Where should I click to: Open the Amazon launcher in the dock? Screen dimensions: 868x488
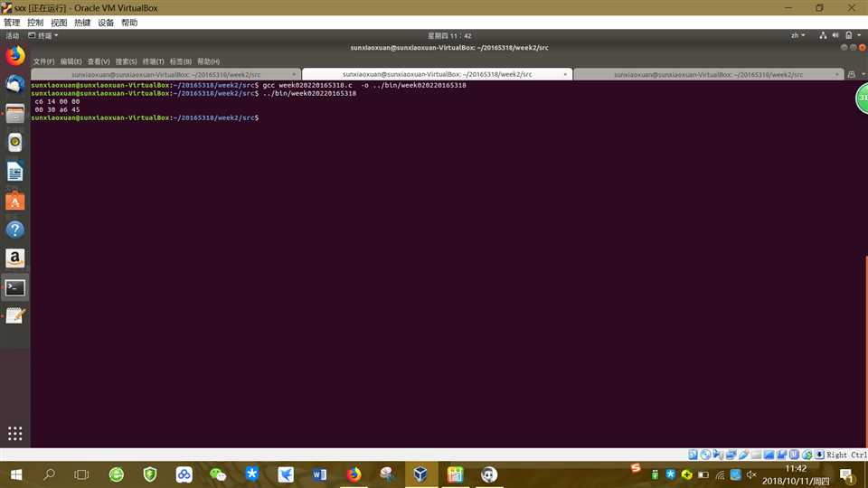click(15, 258)
